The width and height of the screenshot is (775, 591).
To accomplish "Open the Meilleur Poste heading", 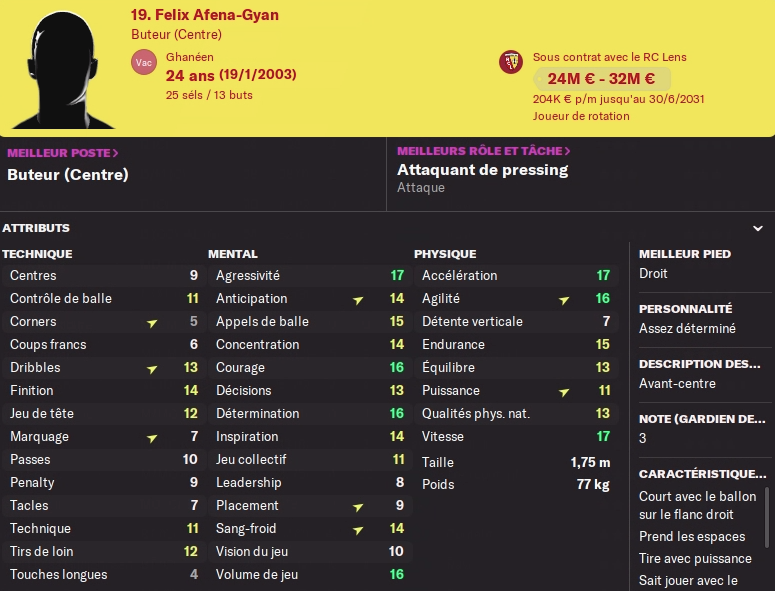I will tap(63, 153).
